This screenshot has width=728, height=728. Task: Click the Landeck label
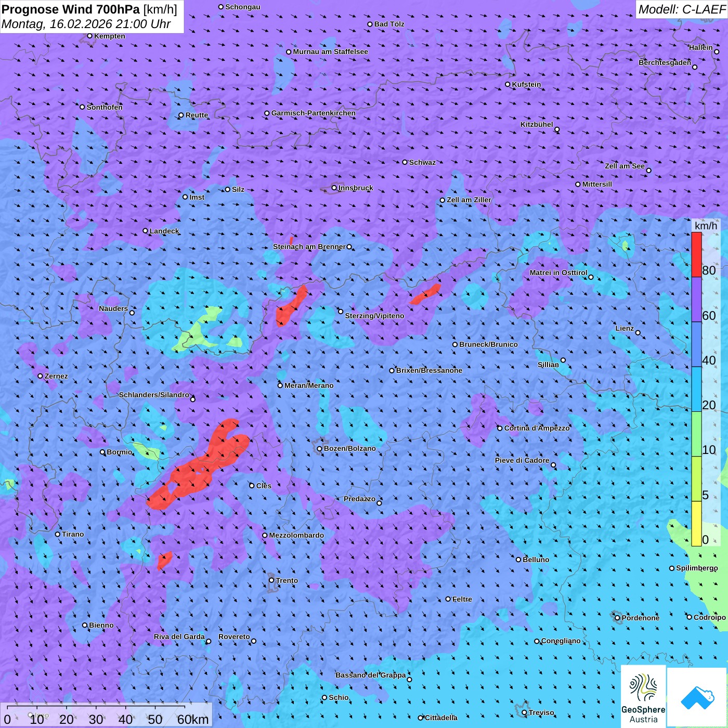pyautogui.click(x=164, y=231)
